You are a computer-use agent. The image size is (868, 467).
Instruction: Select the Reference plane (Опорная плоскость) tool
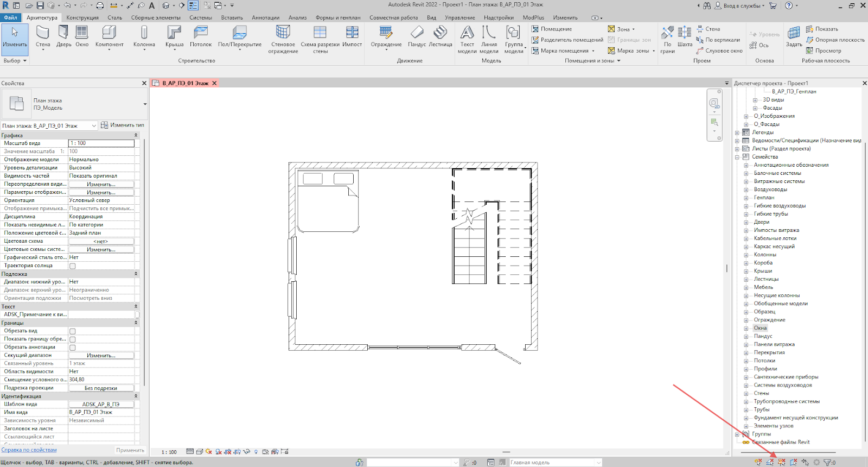pos(835,40)
